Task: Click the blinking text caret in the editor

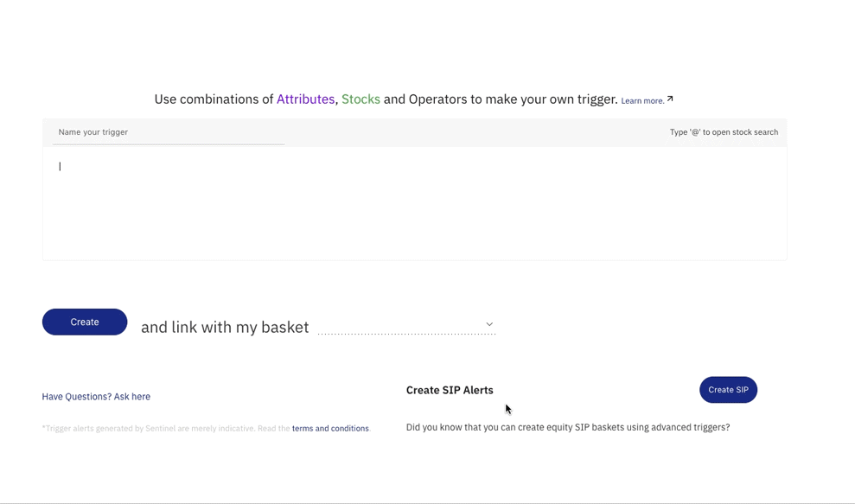Action: [x=60, y=166]
